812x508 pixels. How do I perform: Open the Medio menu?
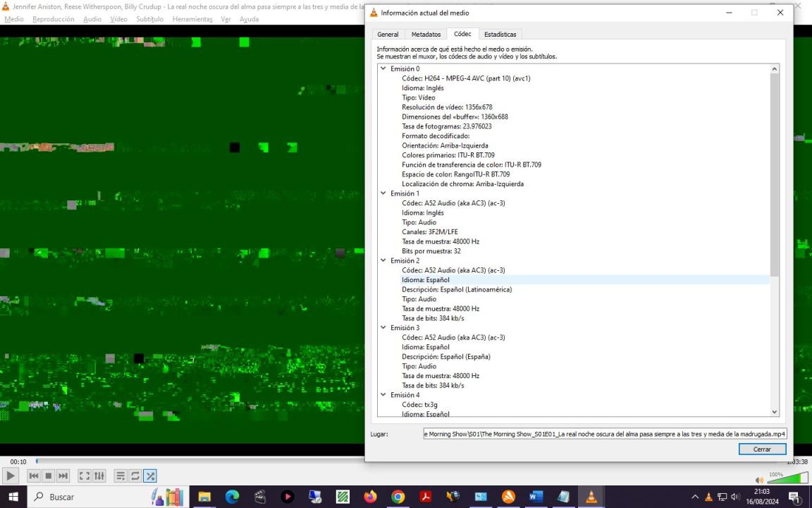point(14,19)
